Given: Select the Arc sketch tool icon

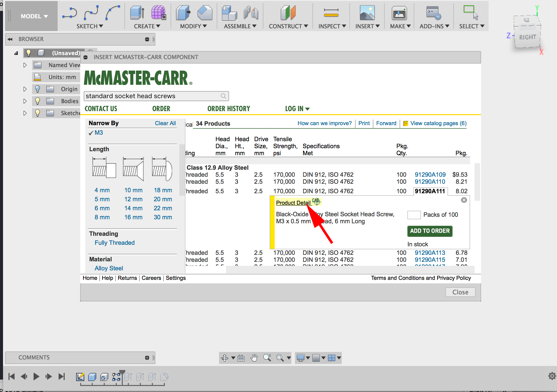Looking at the screenshot, I should pos(113,13).
